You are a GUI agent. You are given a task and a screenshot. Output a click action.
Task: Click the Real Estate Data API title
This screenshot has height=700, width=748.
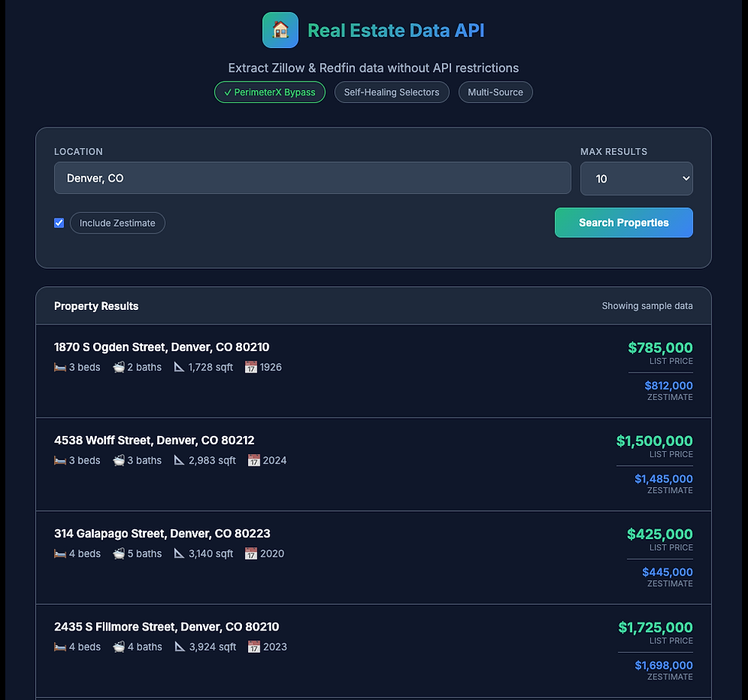click(396, 30)
